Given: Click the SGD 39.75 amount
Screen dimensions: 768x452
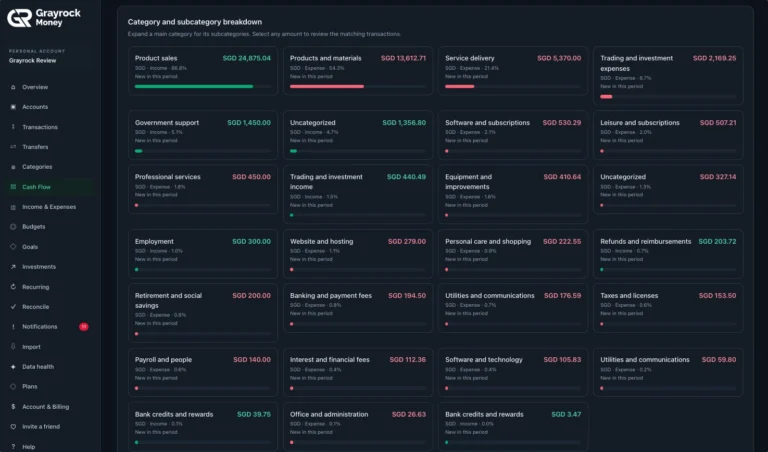Looking at the screenshot, I should [x=254, y=414].
